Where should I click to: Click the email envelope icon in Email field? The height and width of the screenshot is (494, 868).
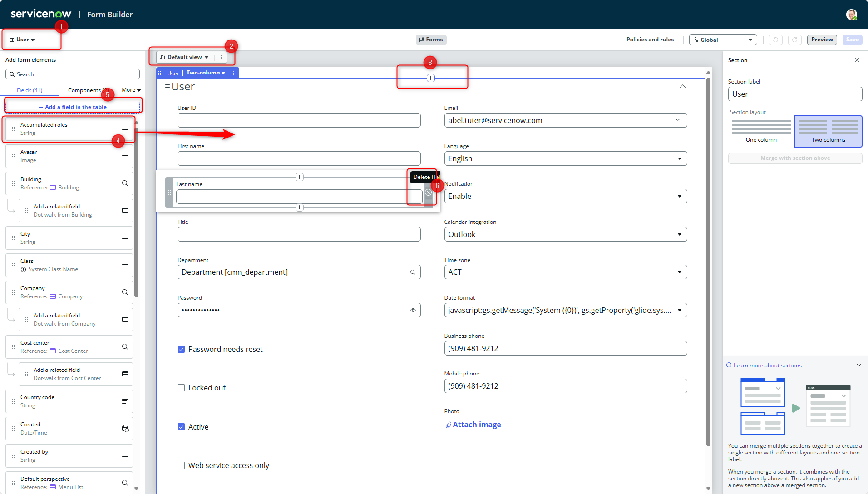pos(678,121)
